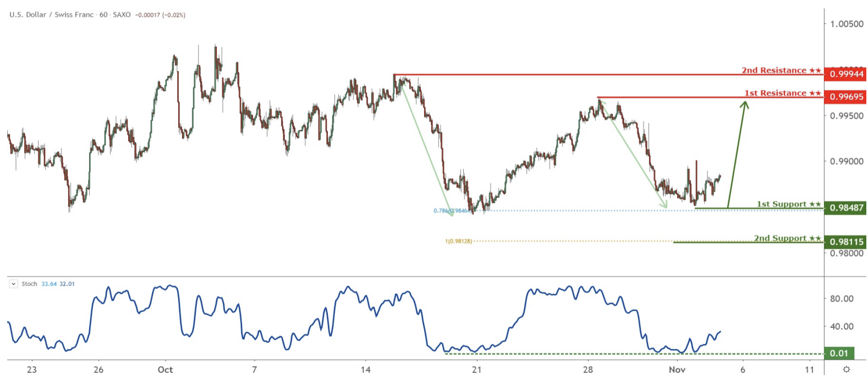Click the 60 timeframe interval label

(103, 15)
